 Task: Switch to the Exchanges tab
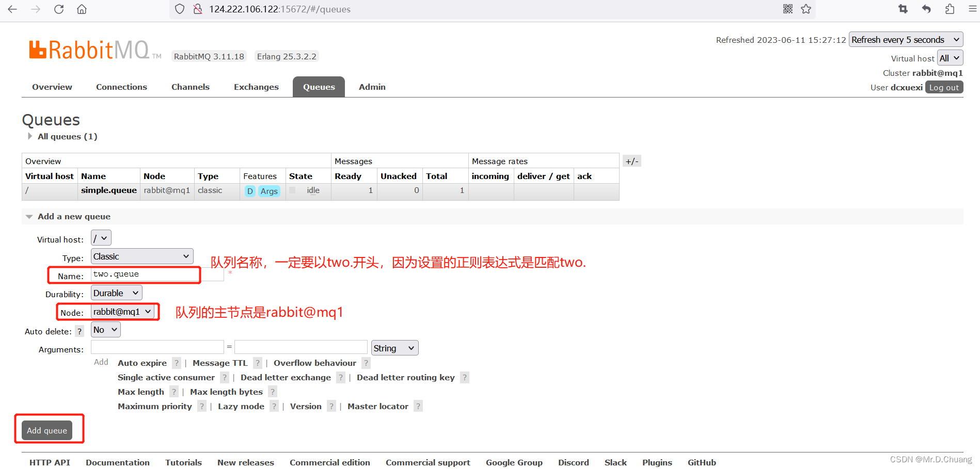256,87
